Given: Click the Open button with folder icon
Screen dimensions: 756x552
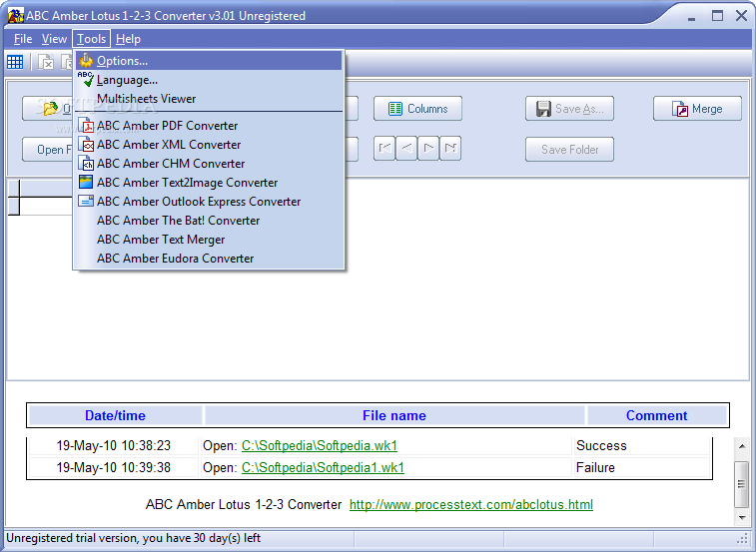Looking at the screenshot, I should click(47, 109).
